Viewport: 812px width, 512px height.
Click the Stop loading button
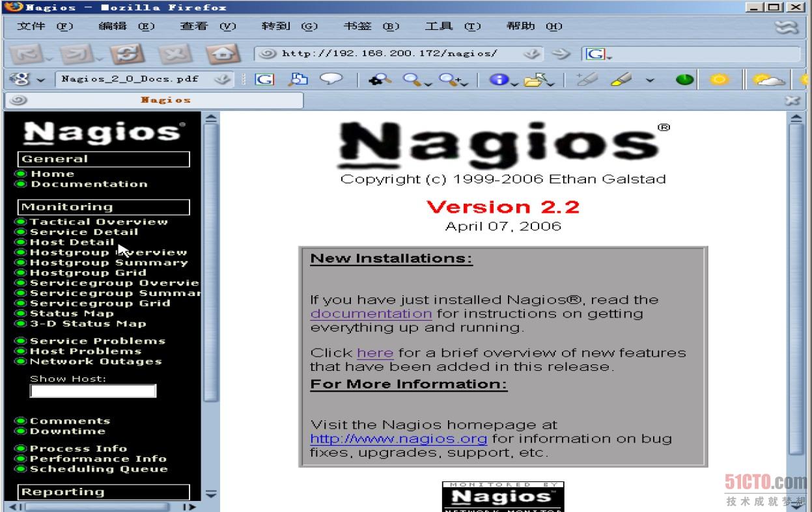tap(176, 53)
